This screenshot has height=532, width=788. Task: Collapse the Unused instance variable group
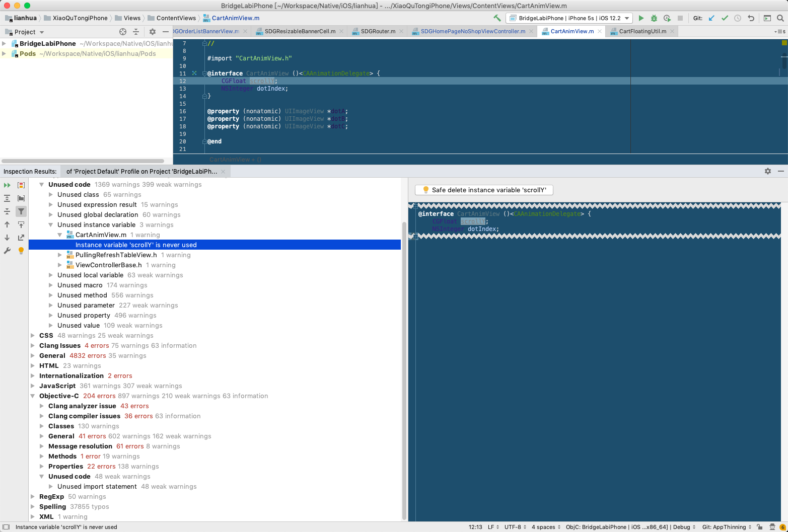coord(51,225)
